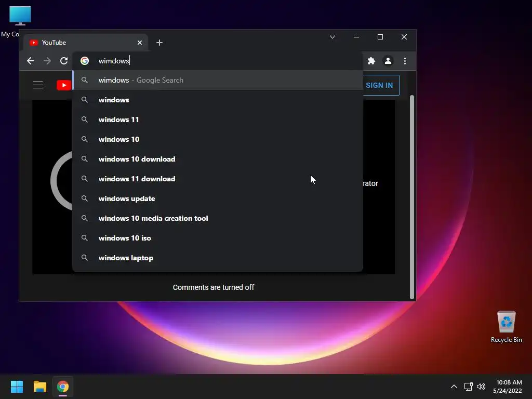532x399 pixels.
Task: Open the Windows Start button
Action: (17, 387)
